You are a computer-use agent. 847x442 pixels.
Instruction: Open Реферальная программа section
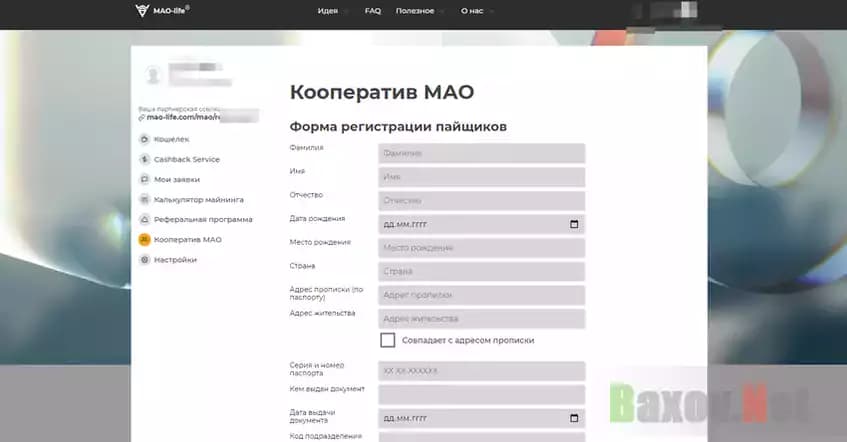point(203,219)
